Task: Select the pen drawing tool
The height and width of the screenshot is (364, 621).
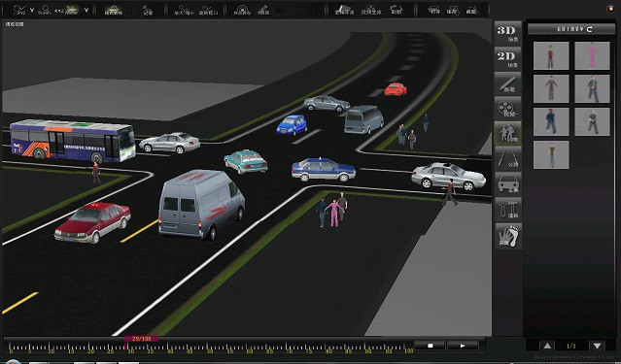Action: (x=507, y=83)
